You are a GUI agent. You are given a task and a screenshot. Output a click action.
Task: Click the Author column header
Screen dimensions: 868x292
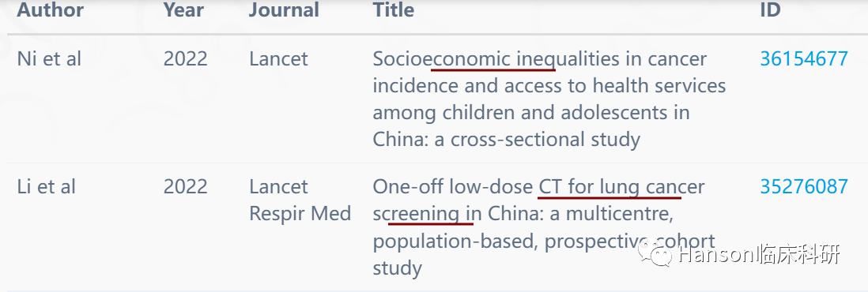[51, 10]
